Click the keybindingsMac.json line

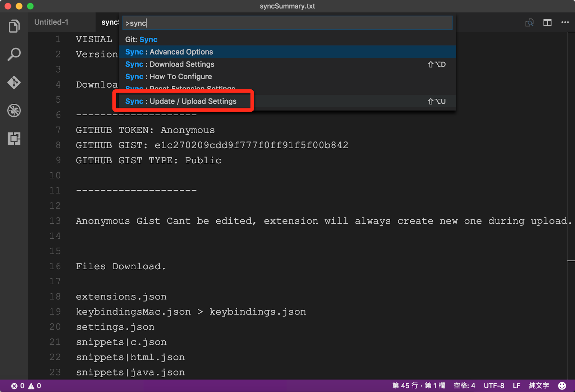[191, 312]
